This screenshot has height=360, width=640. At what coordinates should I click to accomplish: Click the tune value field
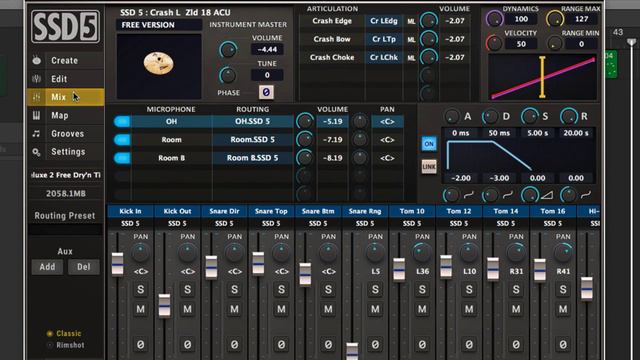(267, 75)
